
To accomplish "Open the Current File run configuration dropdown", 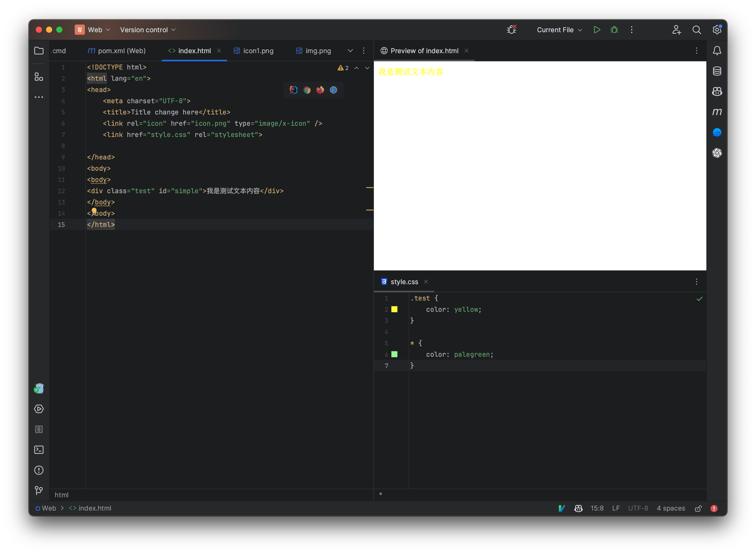I will tap(559, 29).
